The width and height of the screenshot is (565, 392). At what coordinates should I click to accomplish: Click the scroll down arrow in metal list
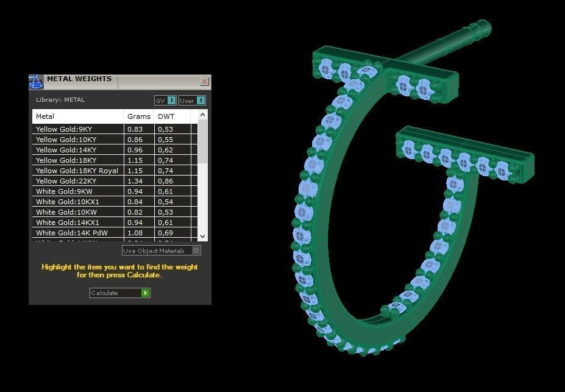[202, 237]
